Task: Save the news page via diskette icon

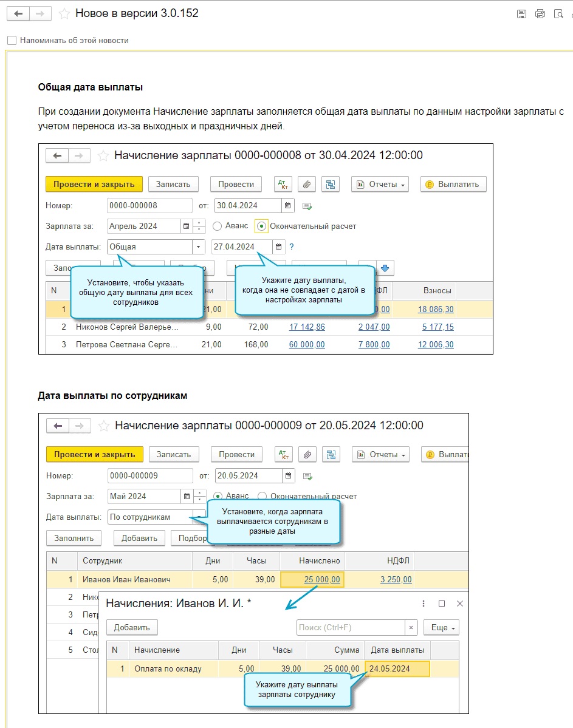Action: (x=521, y=14)
